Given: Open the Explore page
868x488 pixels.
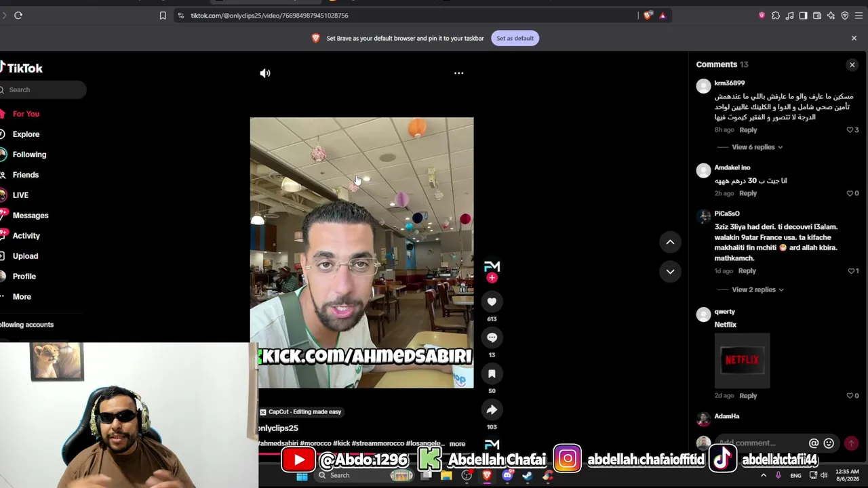Looking at the screenshot, I should coord(26,134).
